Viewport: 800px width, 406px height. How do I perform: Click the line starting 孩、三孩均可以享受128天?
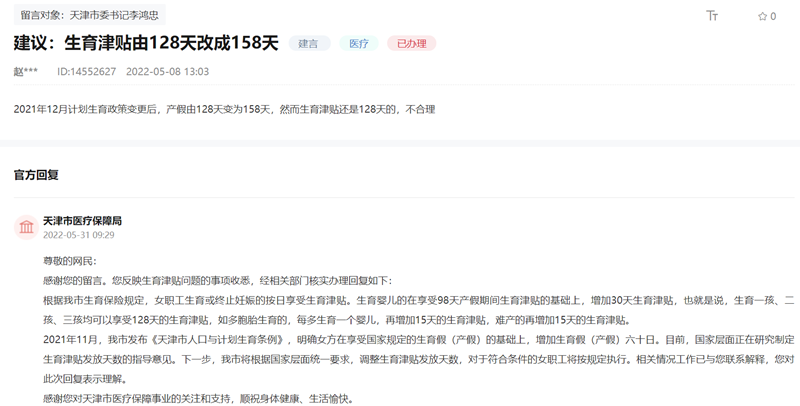(x=338, y=320)
